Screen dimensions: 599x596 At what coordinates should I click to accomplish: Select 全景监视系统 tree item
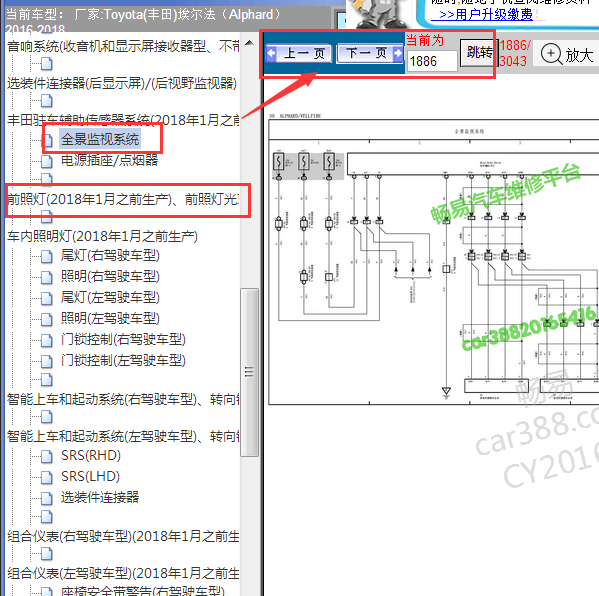[100, 139]
